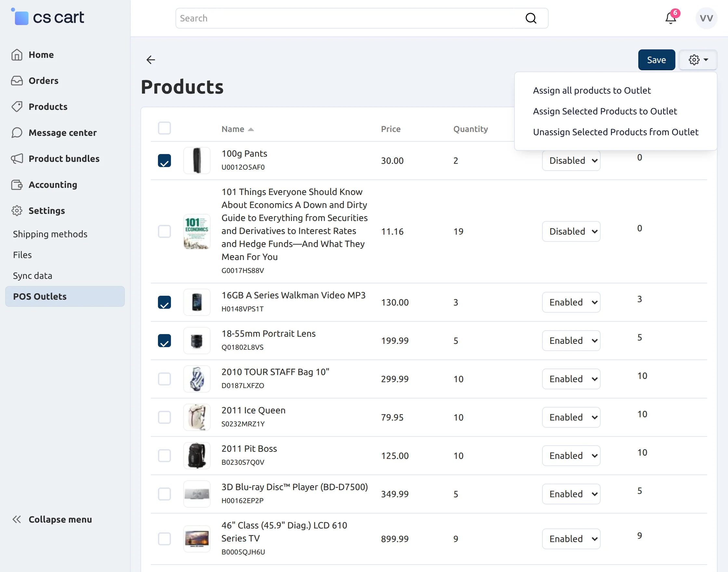Click the back arrow above Products heading
728x572 pixels.
tap(151, 59)
